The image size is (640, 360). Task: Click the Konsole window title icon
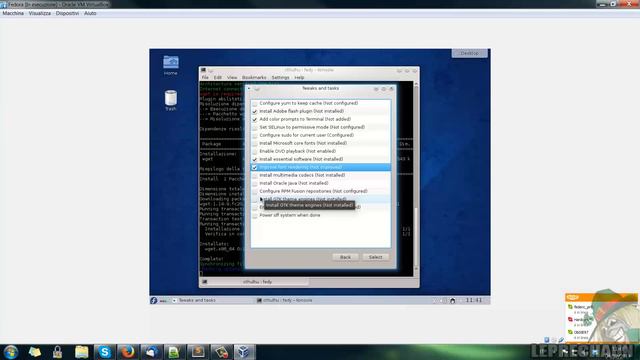tap(203, 70)
